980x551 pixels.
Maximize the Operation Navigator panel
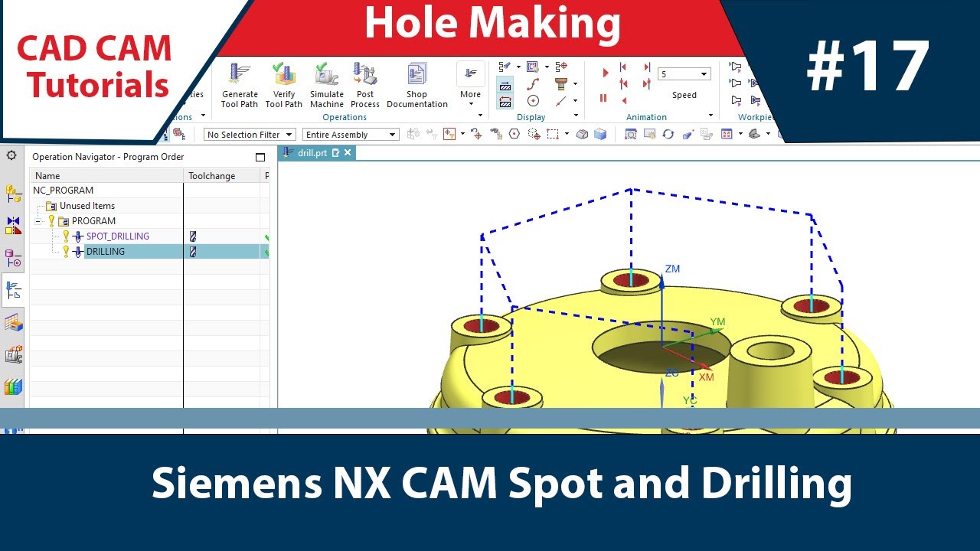260,157
